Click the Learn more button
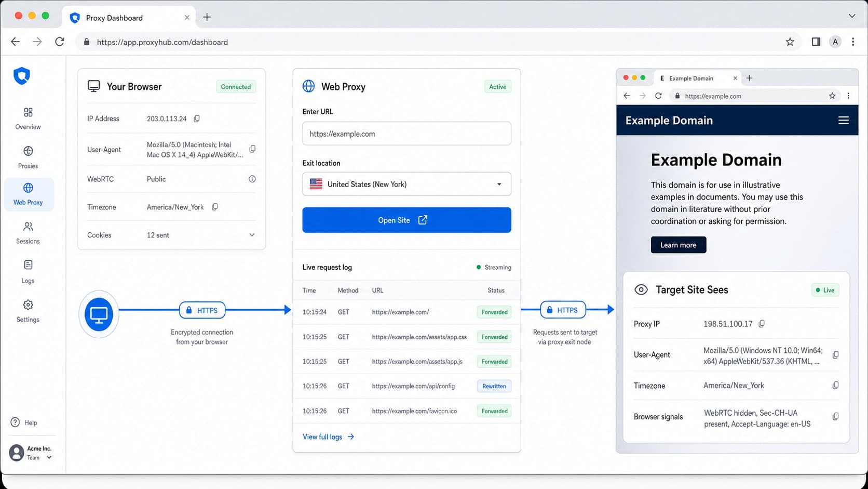 point(679,245)
